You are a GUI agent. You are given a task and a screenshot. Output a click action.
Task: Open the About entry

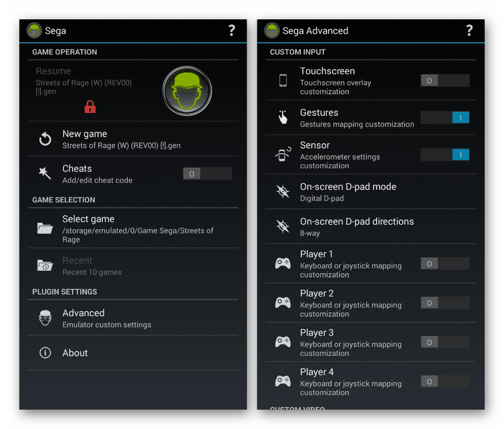click(133, 353)
